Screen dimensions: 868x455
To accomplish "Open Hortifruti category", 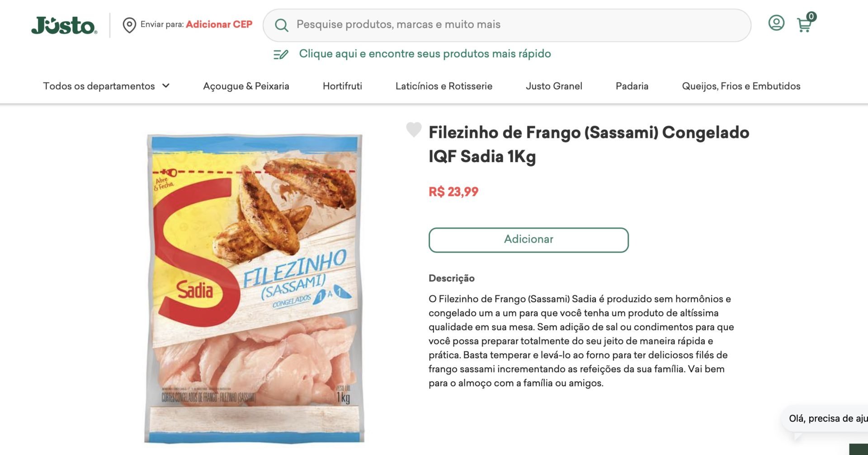I will pyautogui.click(x=342, y=86).
